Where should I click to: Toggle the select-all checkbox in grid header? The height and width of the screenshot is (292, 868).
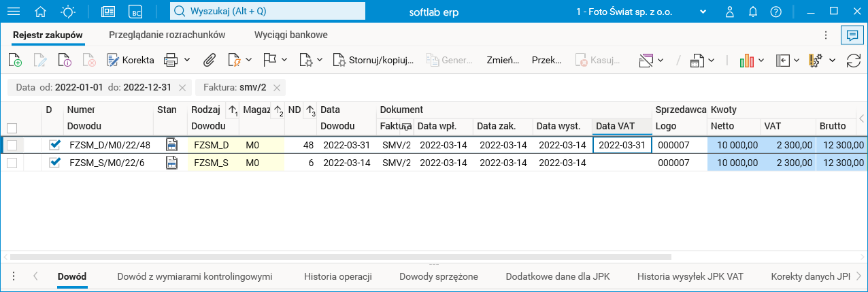[12, 127]
